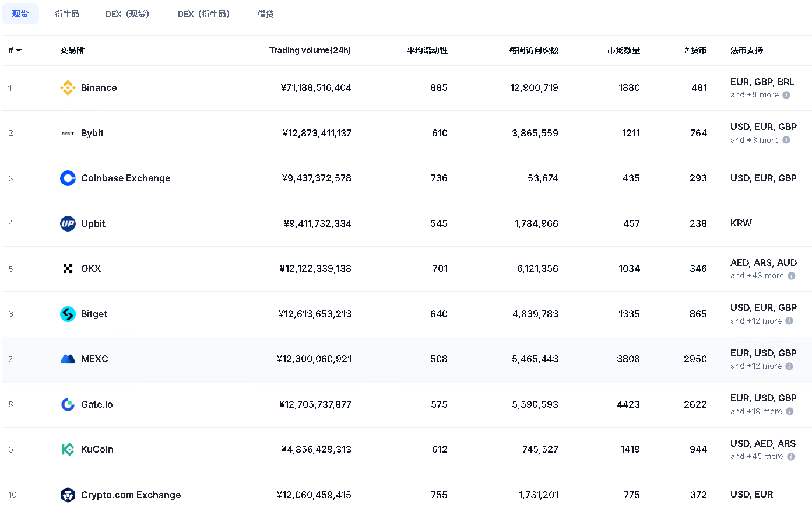
Task: Click the Bitget logo icon
Action: 68,314
